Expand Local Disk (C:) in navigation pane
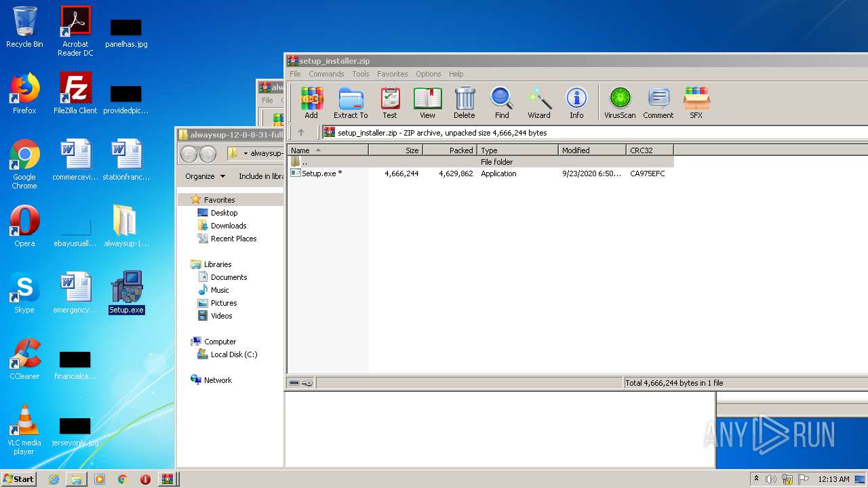This screenshot has height=488, width=868. click(x=233, y=354)
